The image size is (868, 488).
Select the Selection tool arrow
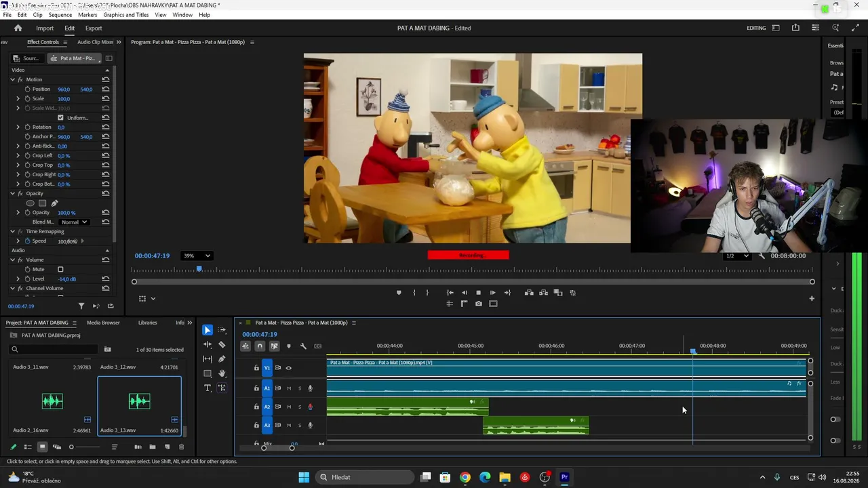[208, 330]
